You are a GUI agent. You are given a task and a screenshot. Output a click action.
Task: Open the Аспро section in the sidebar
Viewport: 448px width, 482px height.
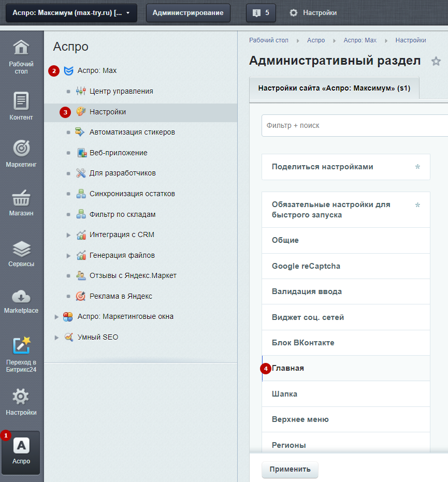pyautogui.click(x=21, y=452)
